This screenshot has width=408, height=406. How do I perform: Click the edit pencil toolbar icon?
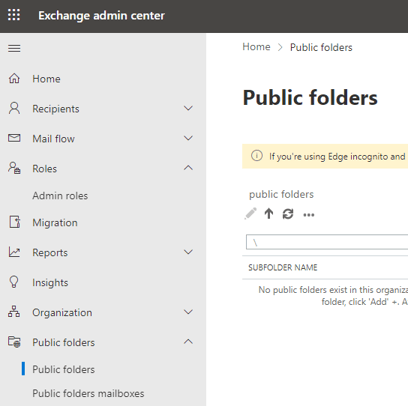tap(251, 214)
